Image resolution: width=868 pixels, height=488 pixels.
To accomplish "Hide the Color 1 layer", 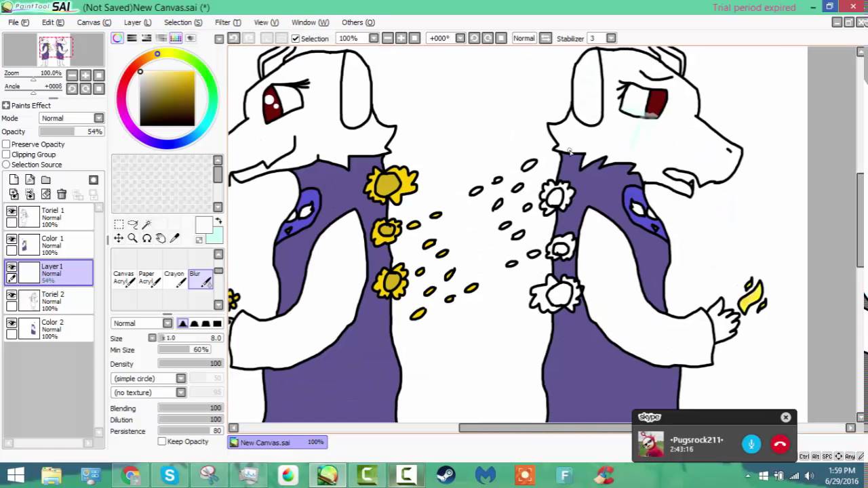I will pos(12,239).
